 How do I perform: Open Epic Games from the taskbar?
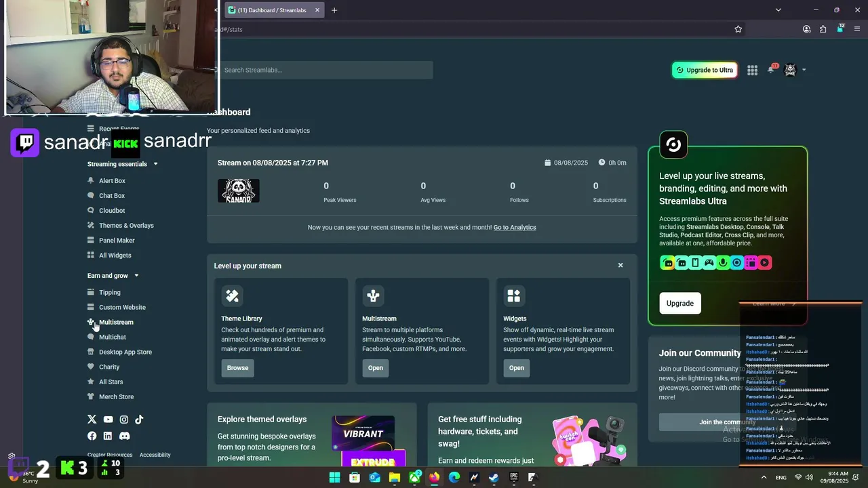coord(514,477)
